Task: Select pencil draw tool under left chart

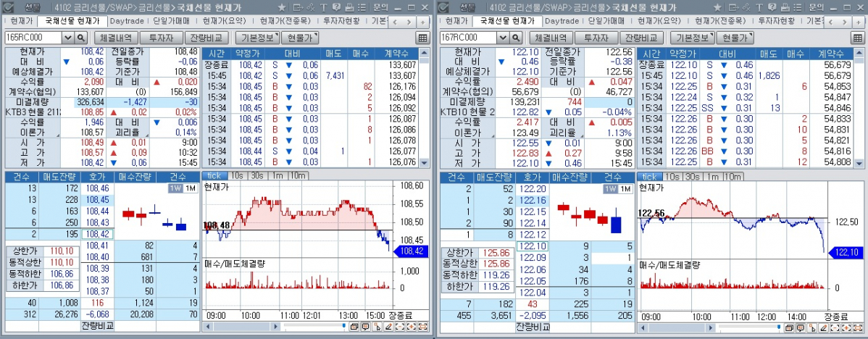Action: pyautogui.click(x=388, y=327)
